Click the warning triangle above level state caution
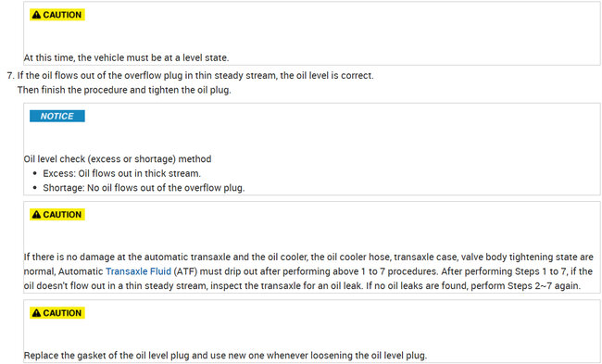The height and width of the screenshot is (364, 602). click(x=36, y=15)
